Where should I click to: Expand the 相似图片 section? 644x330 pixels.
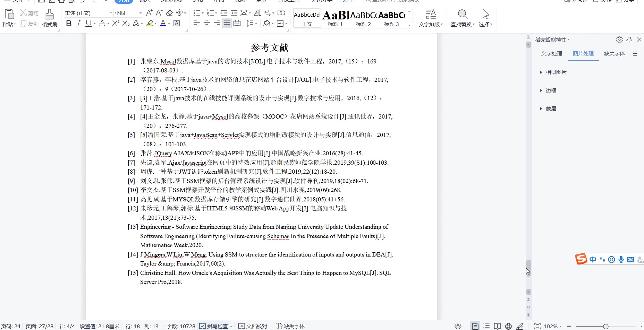[553, 72]
